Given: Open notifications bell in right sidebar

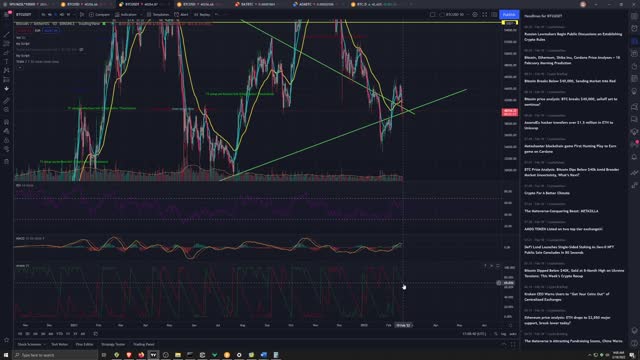Looking at the screenshot, I should [634, 157].
